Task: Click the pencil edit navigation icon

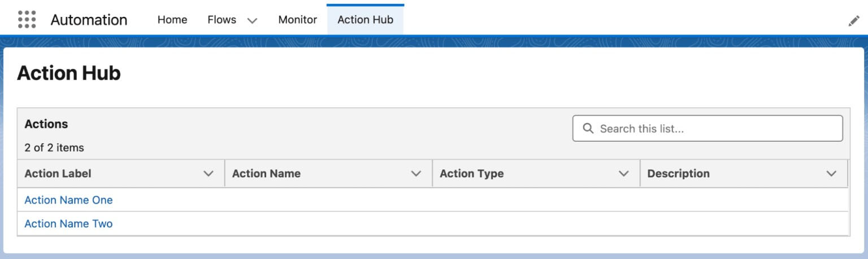Action: click(853, 21)
